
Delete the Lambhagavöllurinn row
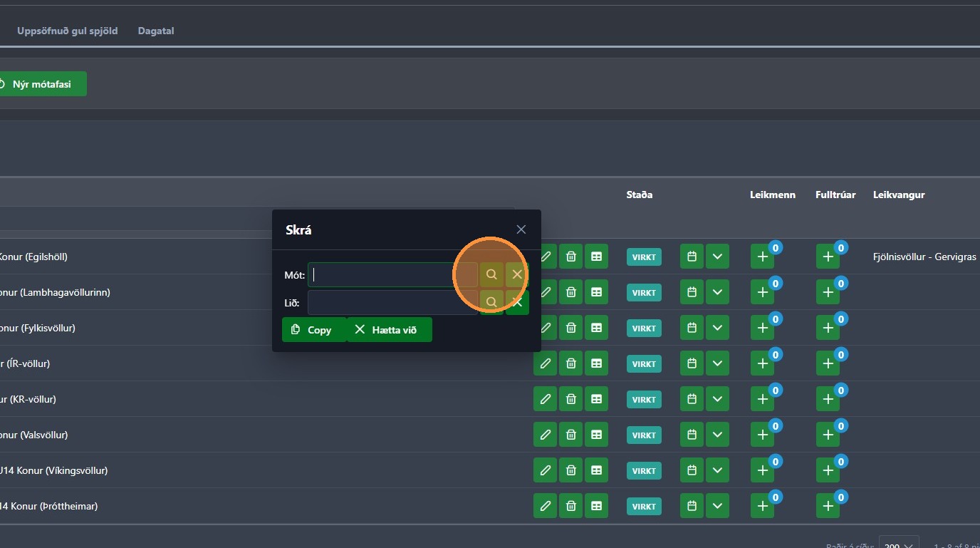click(571, 292)
